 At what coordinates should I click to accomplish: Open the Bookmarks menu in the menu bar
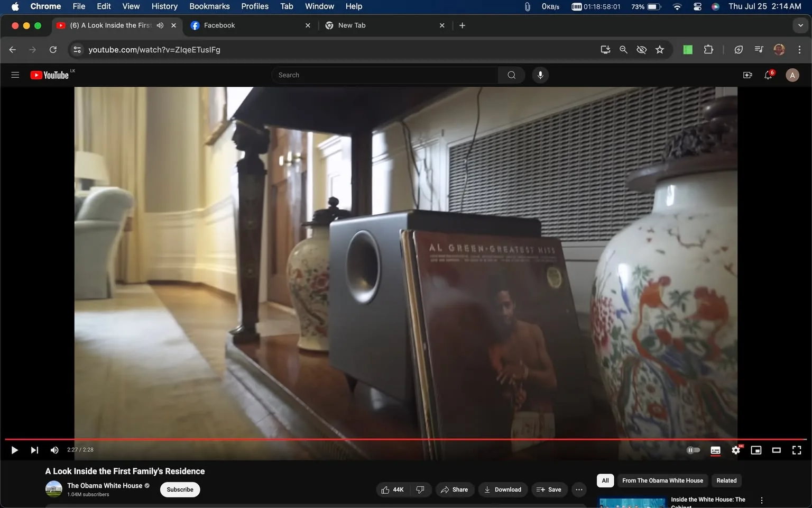[x=209, y=6]
